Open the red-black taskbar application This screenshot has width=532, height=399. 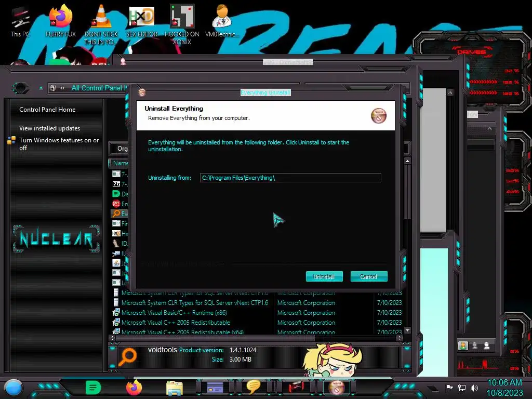[x=296, y=387]
